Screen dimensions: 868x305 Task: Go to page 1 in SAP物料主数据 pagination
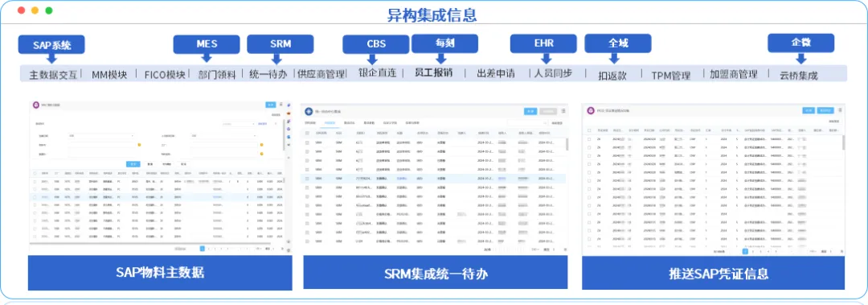coord(203,249)
